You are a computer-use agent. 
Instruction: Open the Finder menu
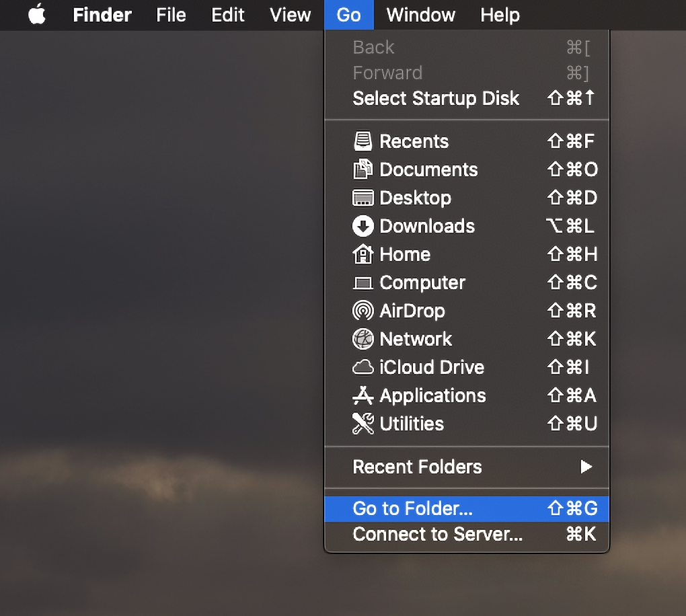tap(102, 15)
